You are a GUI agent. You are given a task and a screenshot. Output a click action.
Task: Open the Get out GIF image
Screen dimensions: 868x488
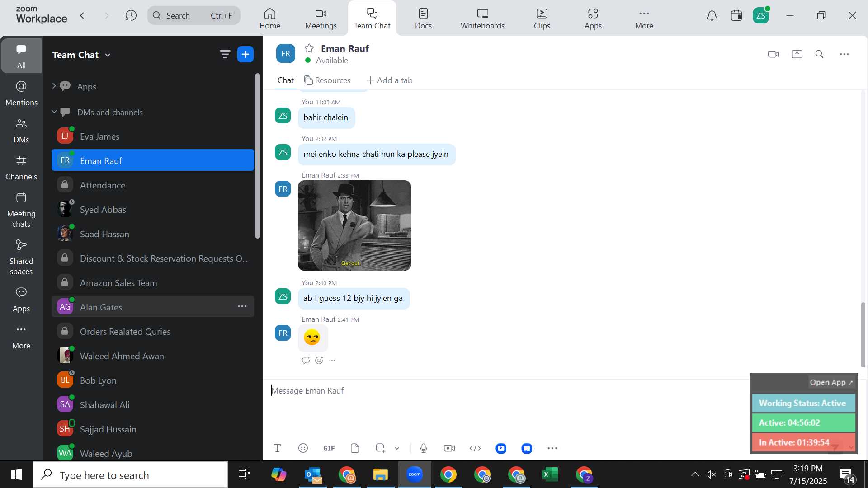[x=354, y=225]
